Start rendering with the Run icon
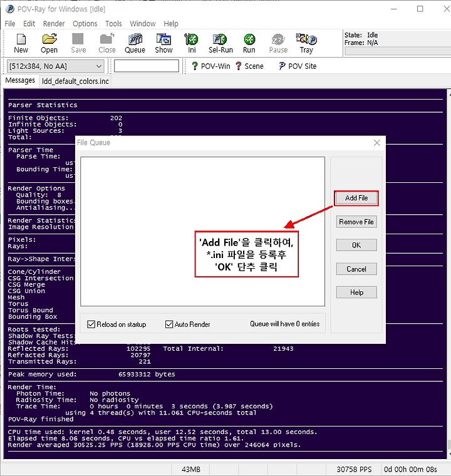451x476 pixels. 249,43
